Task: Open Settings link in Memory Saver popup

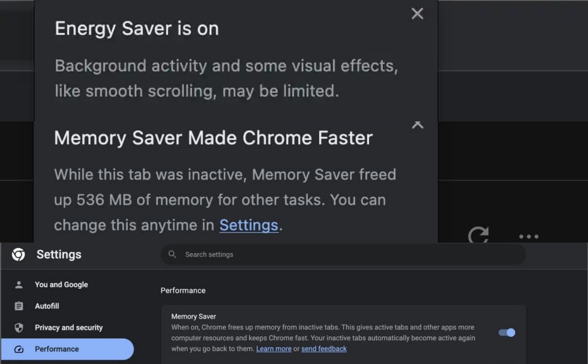Action: [249, 225]
